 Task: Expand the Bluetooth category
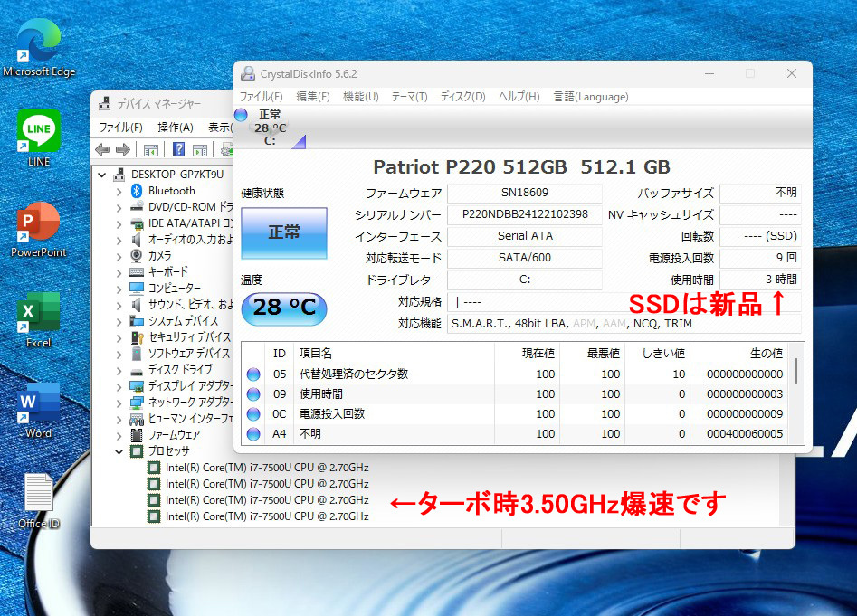119,191
